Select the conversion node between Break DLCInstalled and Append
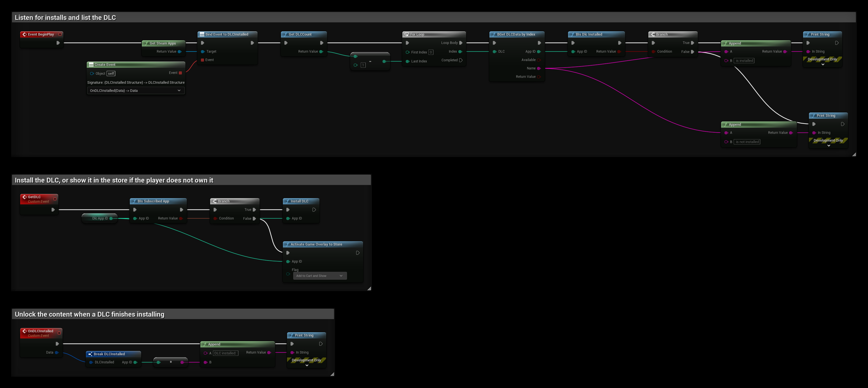868x388 pixels. click(x=170, y=362)
